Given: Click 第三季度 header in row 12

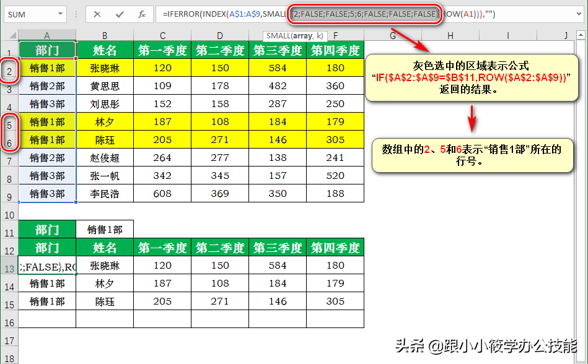Looking at the screenshot, I should pyautogui.click(x=278, y=248).
